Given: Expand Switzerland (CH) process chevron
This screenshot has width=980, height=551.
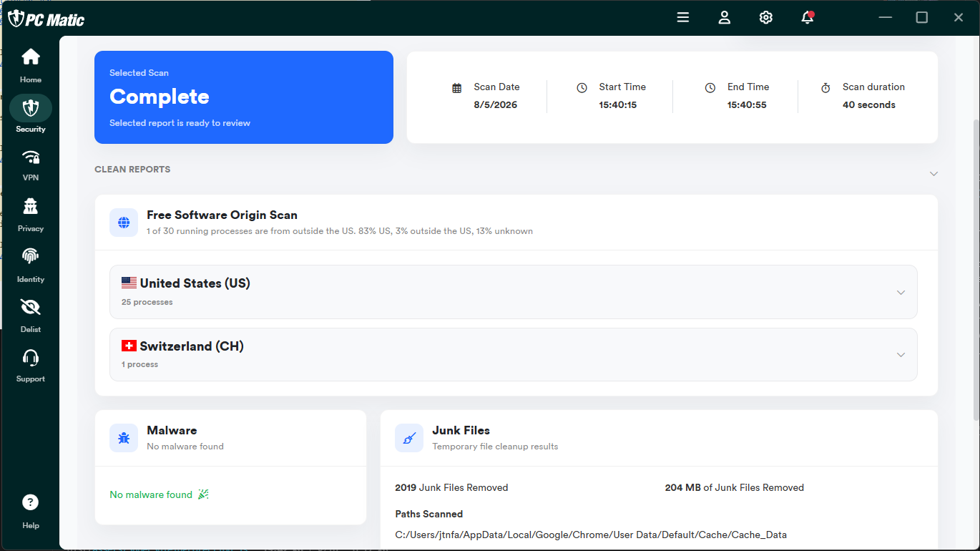Looking at the screenshot, I should 901,355.
